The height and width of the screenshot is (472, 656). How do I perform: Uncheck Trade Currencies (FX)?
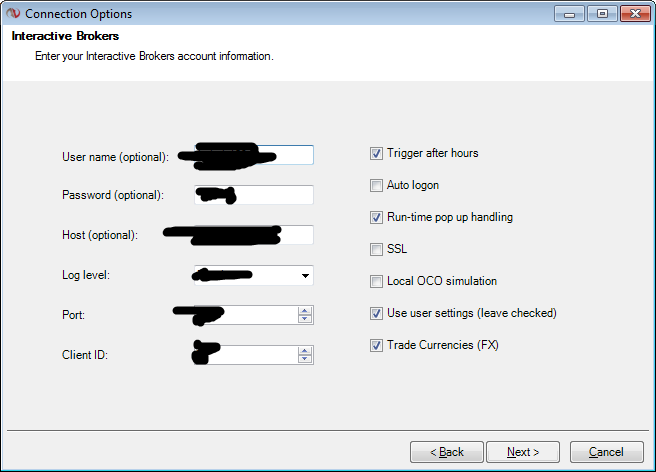tap(376, 345)
